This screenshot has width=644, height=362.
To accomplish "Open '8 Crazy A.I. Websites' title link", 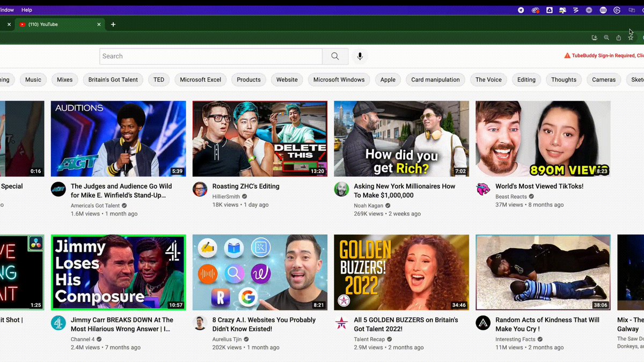I will pos(265,324).
